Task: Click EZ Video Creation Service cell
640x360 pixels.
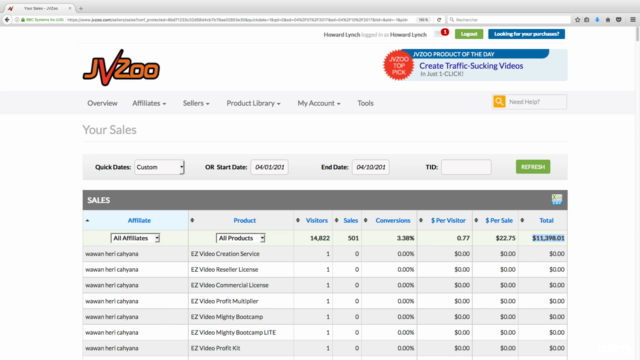Action: [x=241, y=254]
